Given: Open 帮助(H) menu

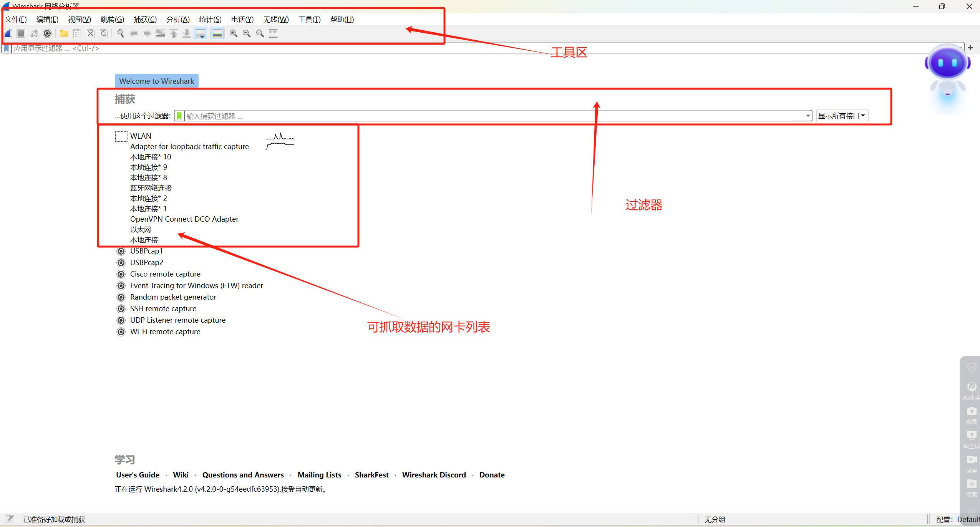Looking at the screenshot, I should pos(342,19).
